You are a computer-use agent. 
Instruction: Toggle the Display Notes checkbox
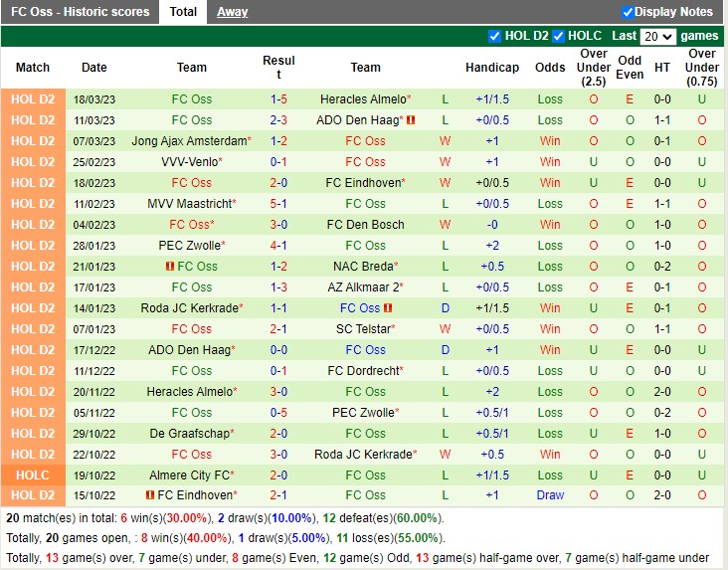click(x=628, y=12)
